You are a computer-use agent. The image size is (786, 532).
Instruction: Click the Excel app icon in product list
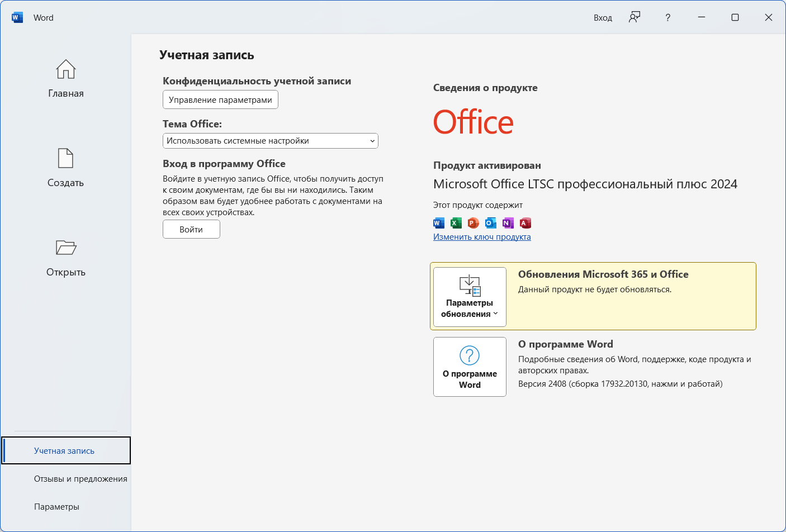pos(456,224)
